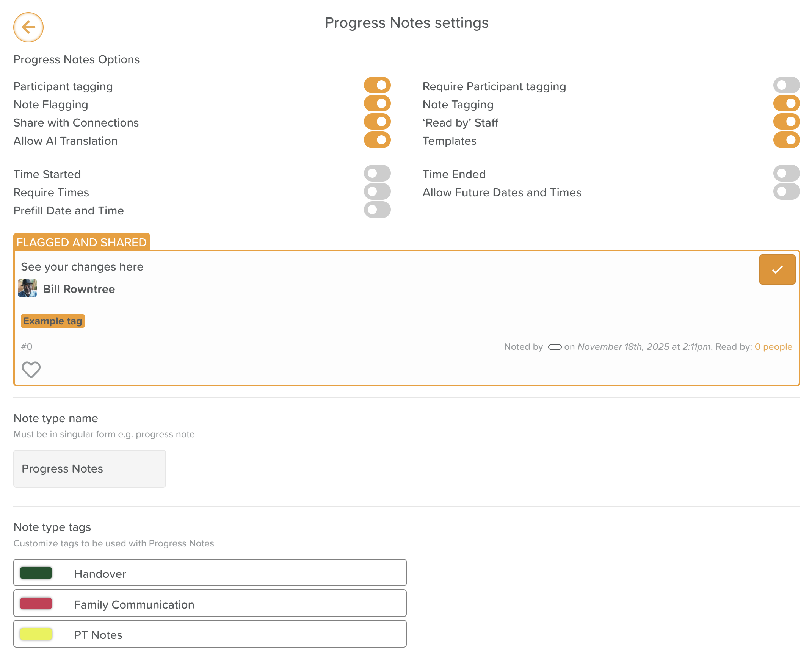Viewport: 812px width, 651px height.
Task: Enable the Require Participant tagging toggle
Action: click(787, 85)
